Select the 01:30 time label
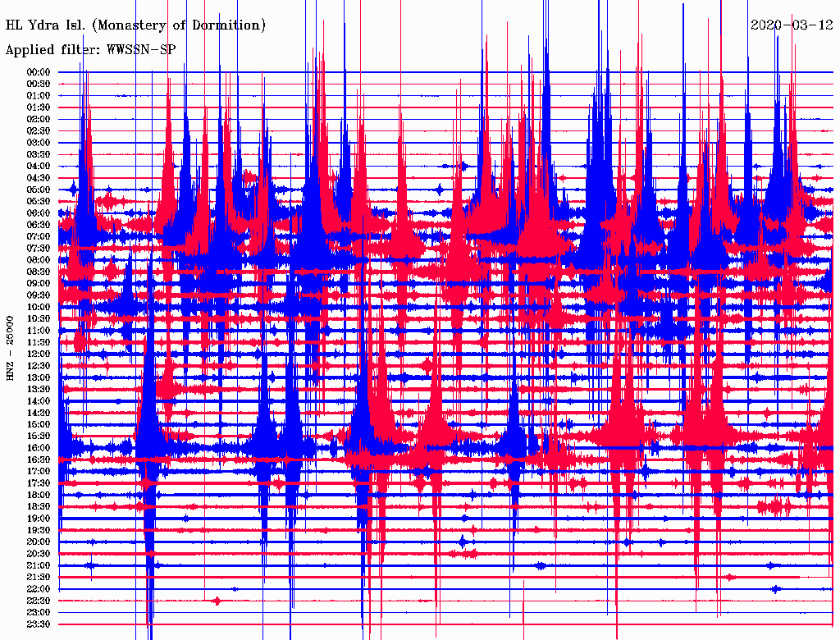 click(x=39, y=107)
